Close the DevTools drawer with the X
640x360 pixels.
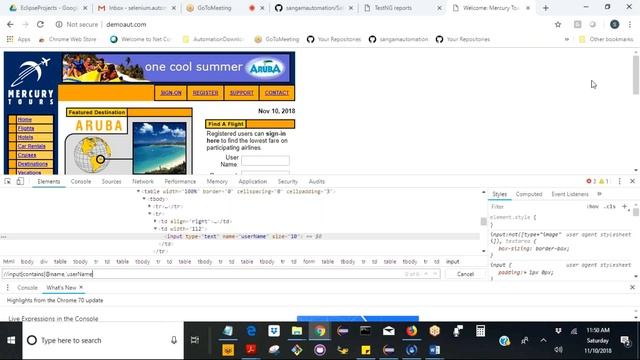click(632, 287)
